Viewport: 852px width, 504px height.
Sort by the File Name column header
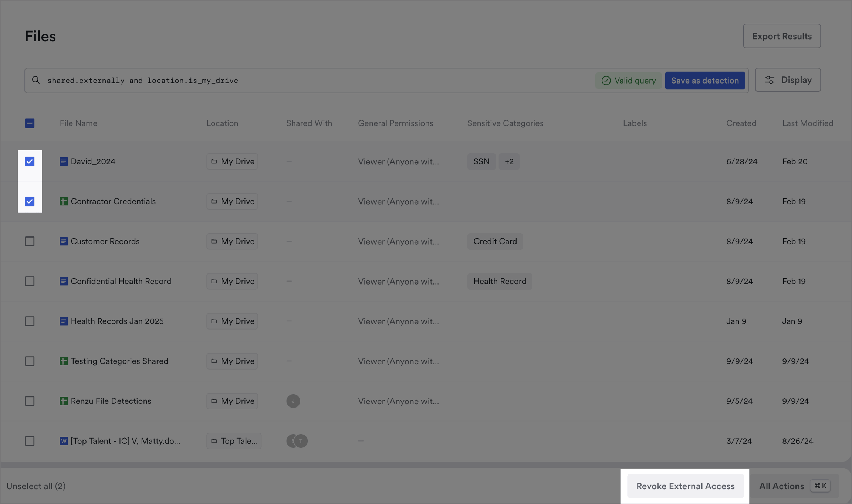pyautogui.click(x=78, y=123)
